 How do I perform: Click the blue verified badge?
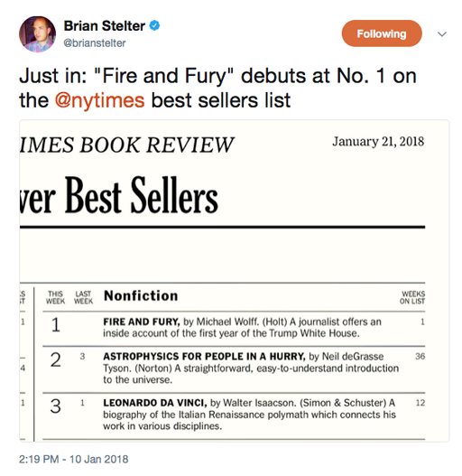point(154,26)
